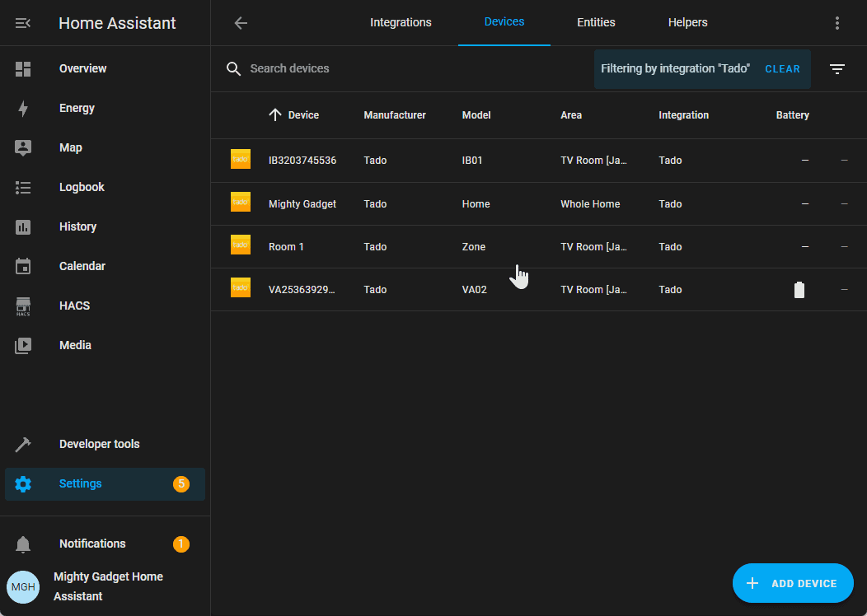Open the three-dot overflow menu
Viewport: 867px width, 616px height.
click(x=837, y=23)
